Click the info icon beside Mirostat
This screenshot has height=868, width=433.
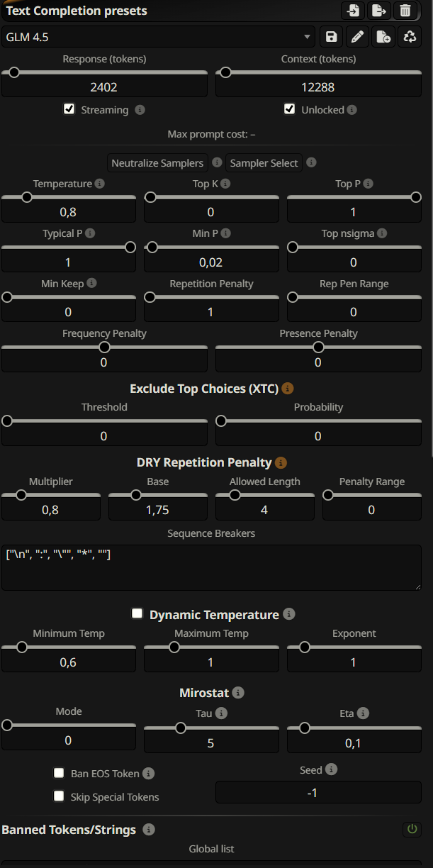coord(239,692)
